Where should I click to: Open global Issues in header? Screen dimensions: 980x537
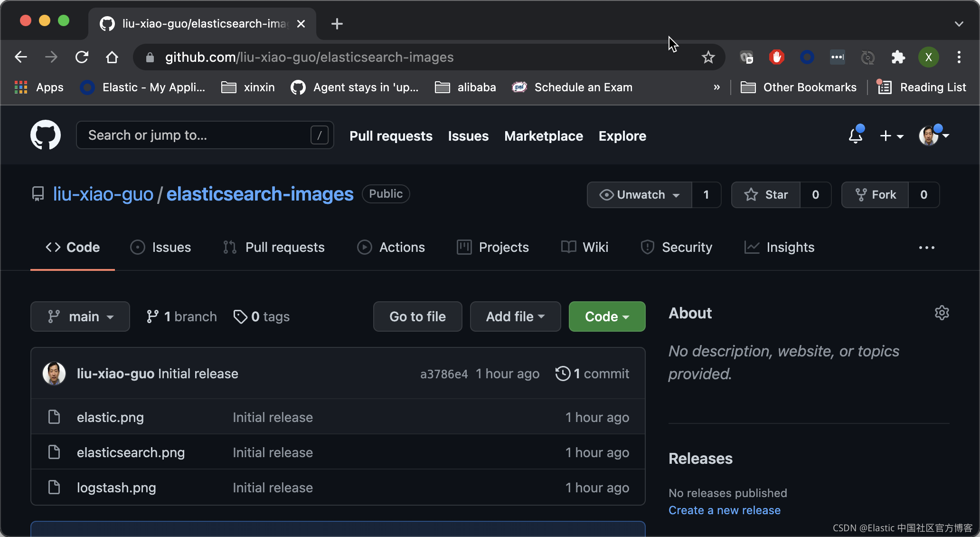point(468,136)
